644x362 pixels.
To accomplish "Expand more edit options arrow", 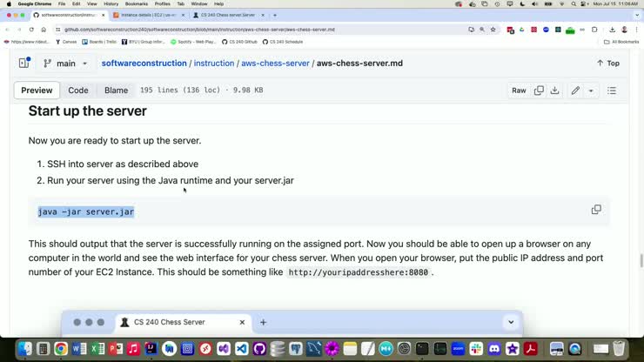I will pos(591,90).
